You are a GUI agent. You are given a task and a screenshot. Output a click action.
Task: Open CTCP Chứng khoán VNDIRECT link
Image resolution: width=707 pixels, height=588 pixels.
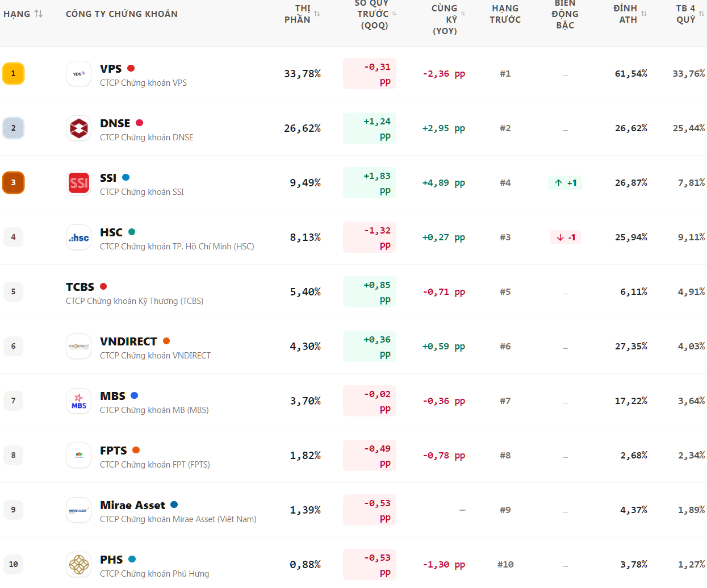155,356
